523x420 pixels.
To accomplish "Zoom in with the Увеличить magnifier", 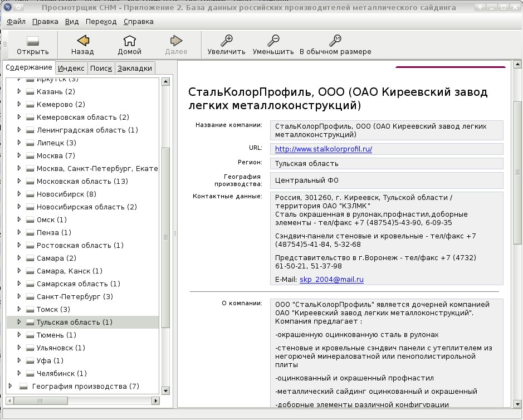I will coord(226,45).
